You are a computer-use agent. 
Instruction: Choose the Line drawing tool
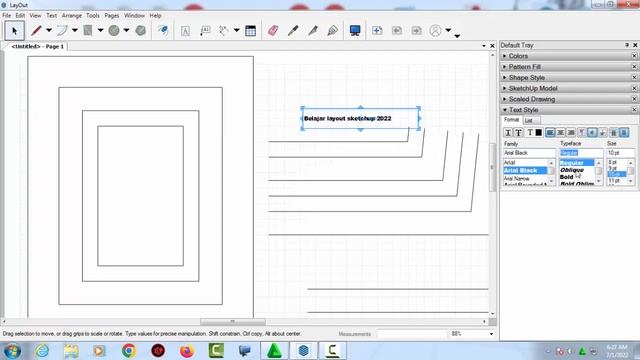point(36,31)
